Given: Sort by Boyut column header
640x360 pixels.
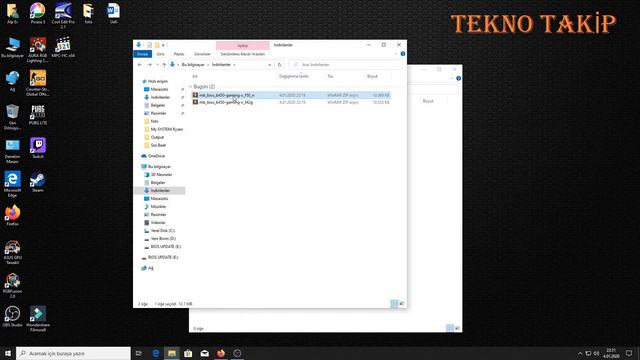Looking at the screenshot, I should click(372, 76).
